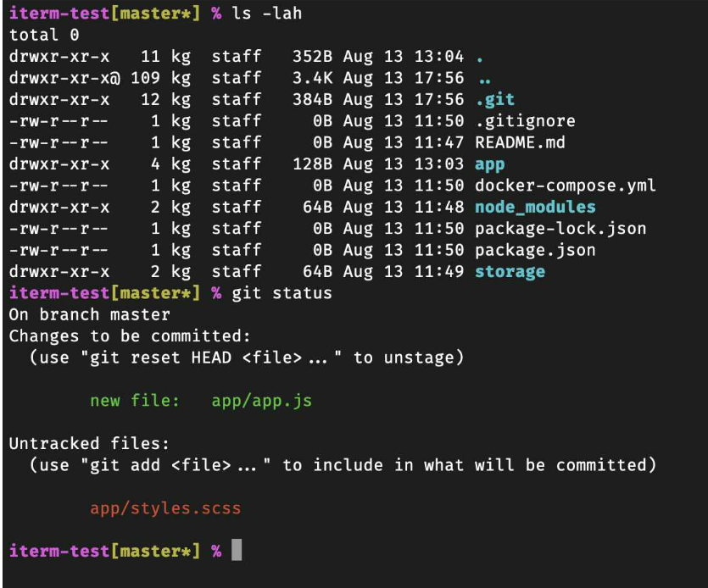708x588 pixels.
Task: Click the "Untracked files:" heading
Action: click(89, 444)
